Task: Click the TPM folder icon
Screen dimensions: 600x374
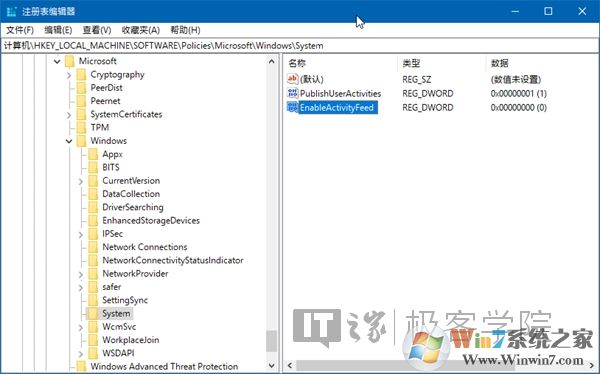Action: tap(82, 127)
